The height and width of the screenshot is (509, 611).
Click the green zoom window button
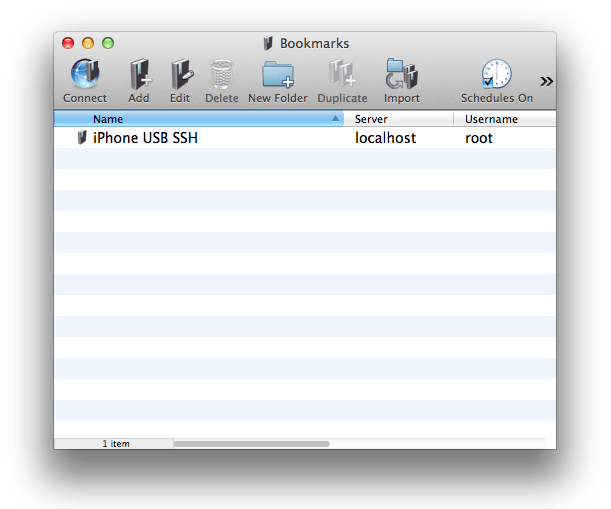pyautogui.click(x=108, y=43)
